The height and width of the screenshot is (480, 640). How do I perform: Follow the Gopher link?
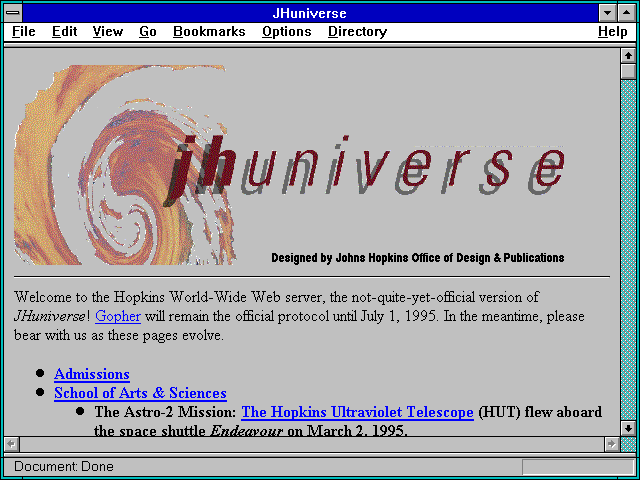click(x=118, y=316)
